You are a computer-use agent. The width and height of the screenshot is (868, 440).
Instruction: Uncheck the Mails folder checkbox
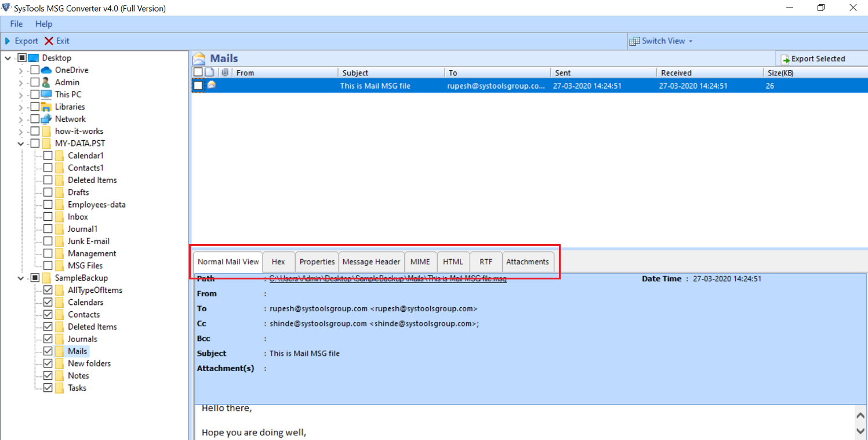(48, 351)
